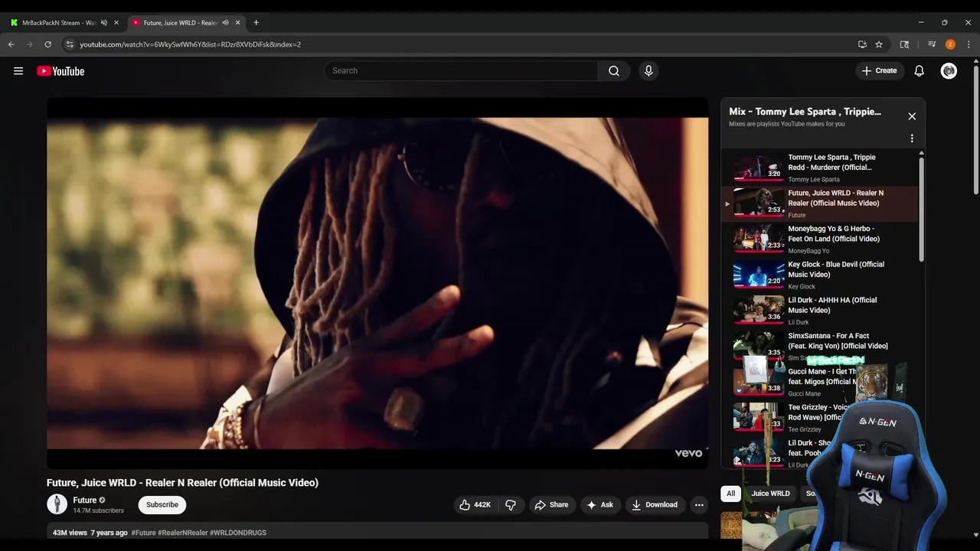The image size is (980, 551).
Task: Install app icon in address bar
Action: tap(862, 44)
